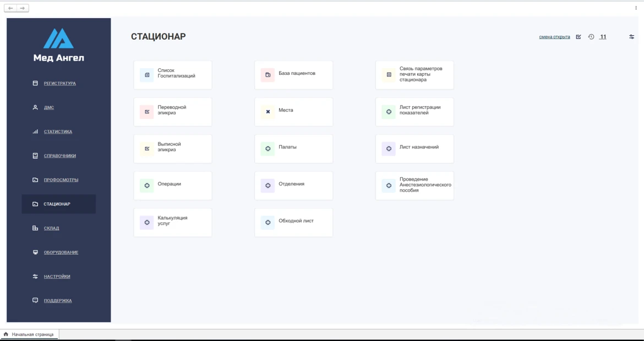This screenshot has width=644, height=341.
Task: Open the Отделения label
Action: point(292,184)
